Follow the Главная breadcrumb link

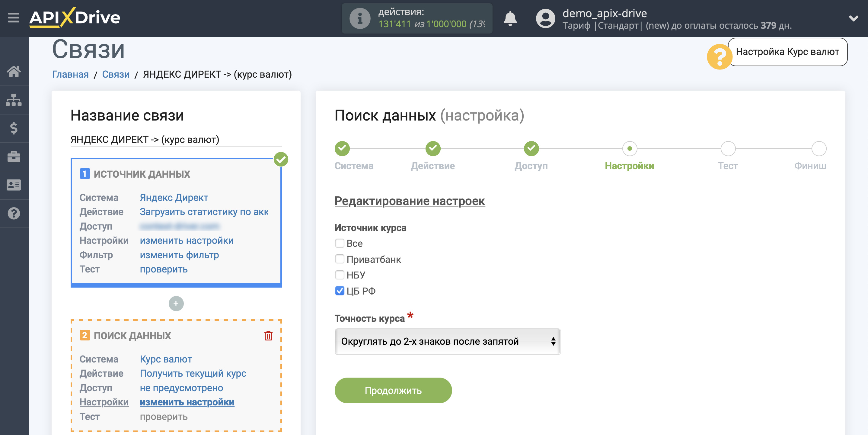70,74
